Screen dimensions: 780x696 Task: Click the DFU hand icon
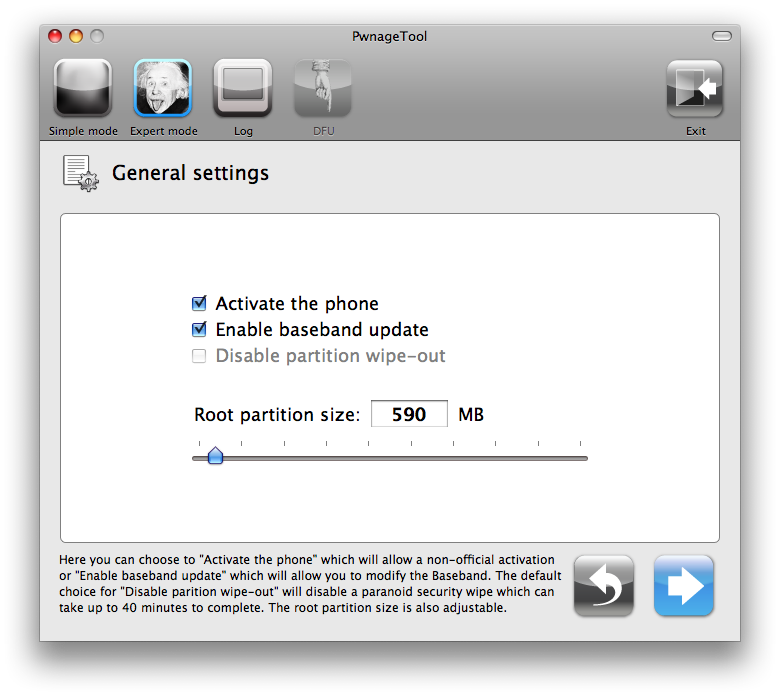click(323, 88)
